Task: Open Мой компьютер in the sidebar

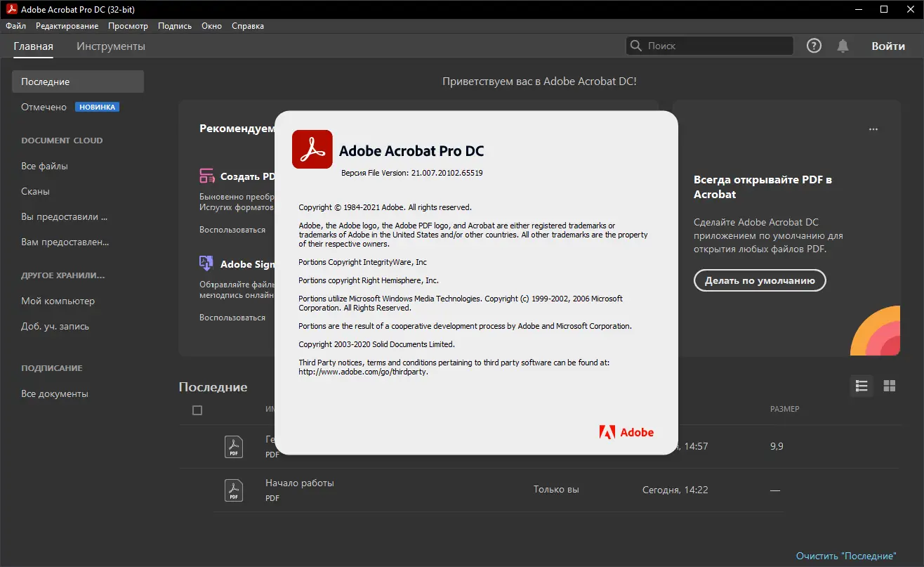Action: [58, 301]
